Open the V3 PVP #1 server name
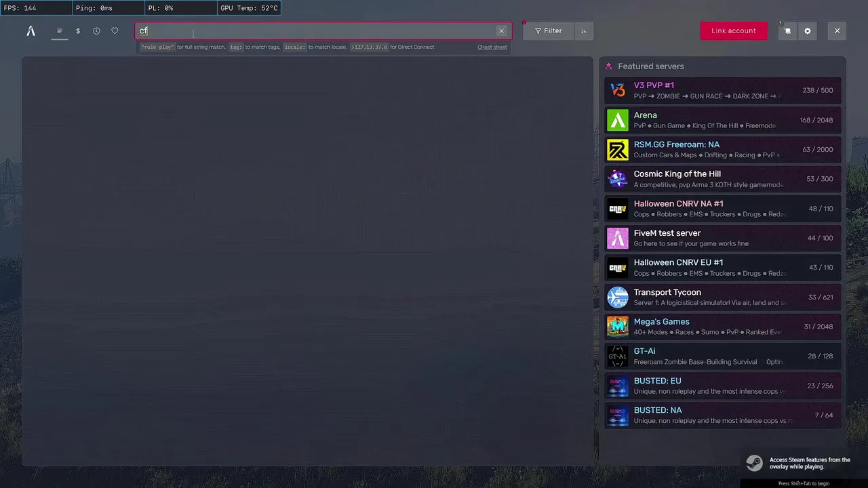The image size is (868, 488). (654, 85)
